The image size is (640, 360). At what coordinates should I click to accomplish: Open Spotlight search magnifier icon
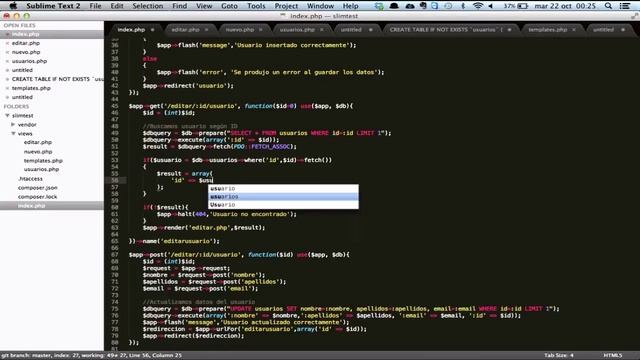(608, 6)
